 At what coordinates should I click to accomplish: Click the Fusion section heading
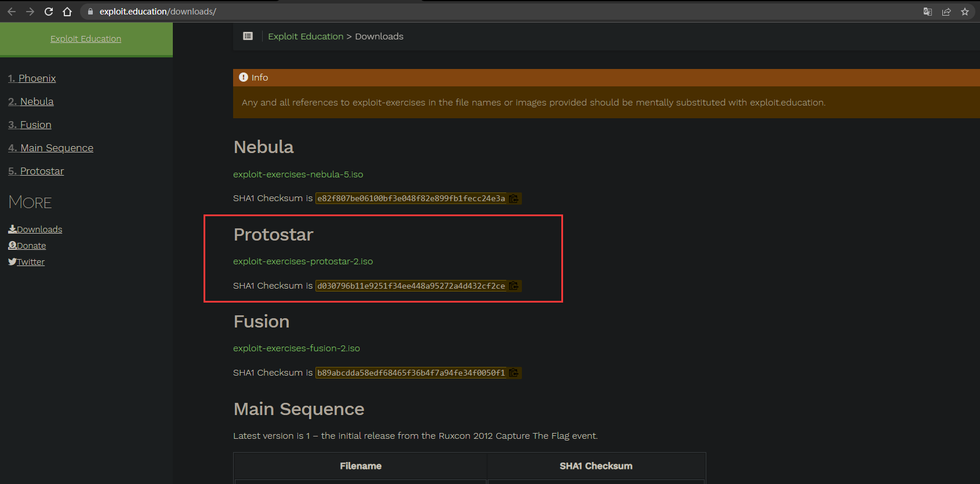[x=262, y=322]
